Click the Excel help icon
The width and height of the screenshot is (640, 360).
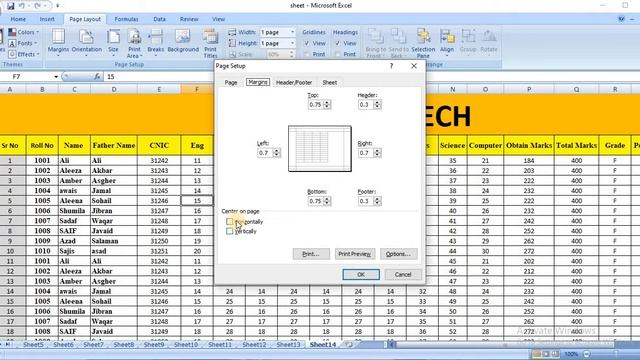coord(621,19)
